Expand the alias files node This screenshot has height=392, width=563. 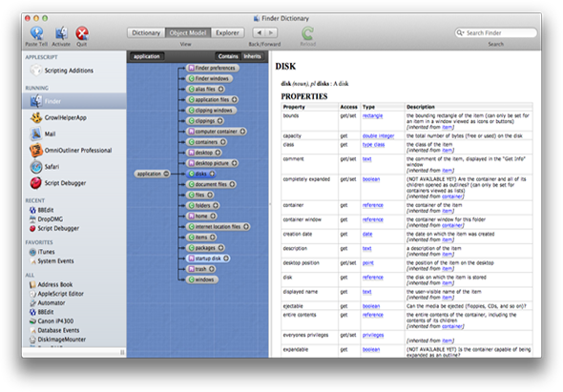(x=220, y=89)
